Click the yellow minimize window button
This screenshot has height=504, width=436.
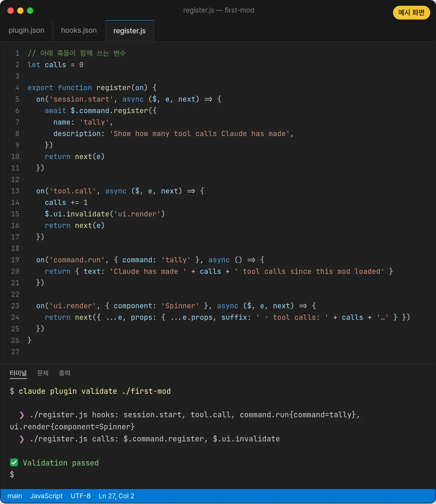point(20,11)
